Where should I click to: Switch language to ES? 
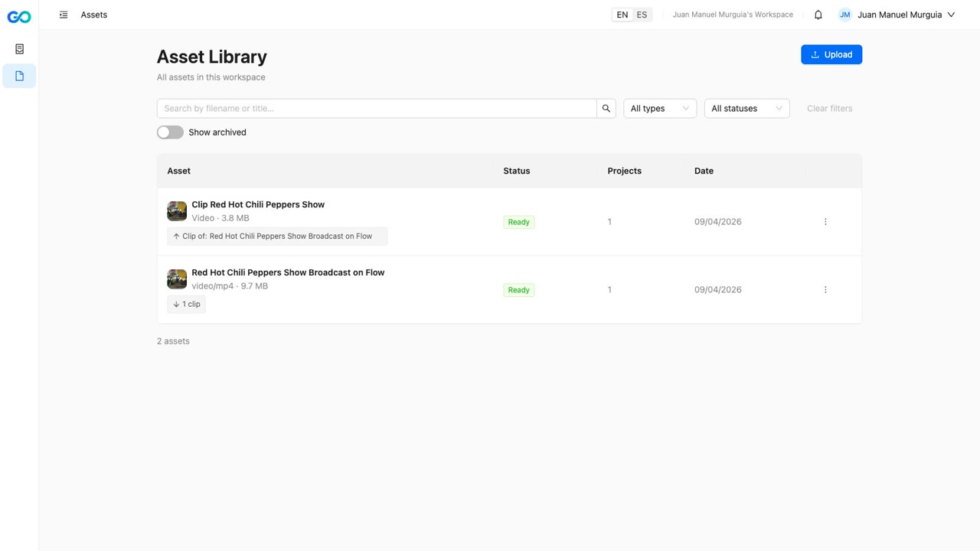642,15
